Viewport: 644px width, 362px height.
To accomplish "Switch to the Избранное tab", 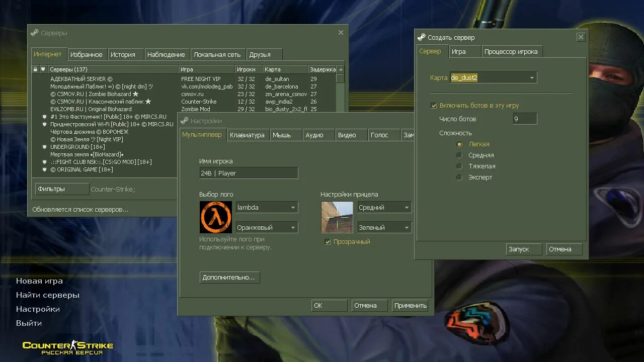I will point(87,54).
